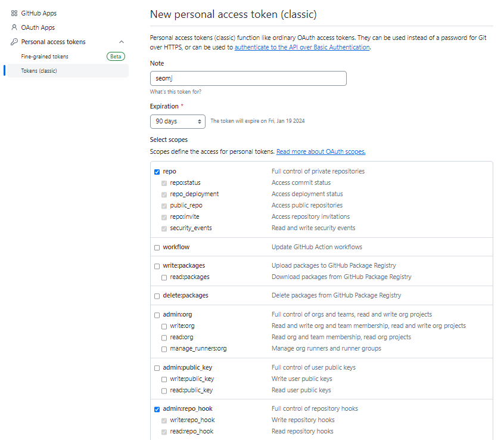Uncheck the repo scope checkbox
504x440 pixels.
tap(157, 172)
